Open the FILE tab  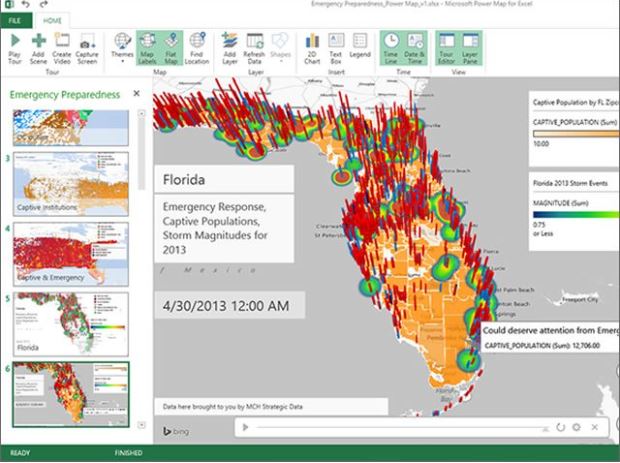click(x=17, y=20)
